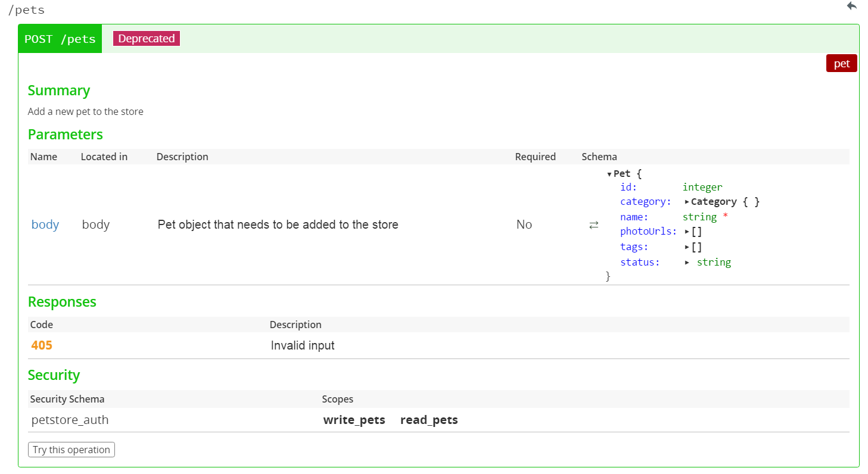Click the Deprecated badge
The width and height of the screenshot is (868, 474).
pos(147,39)
